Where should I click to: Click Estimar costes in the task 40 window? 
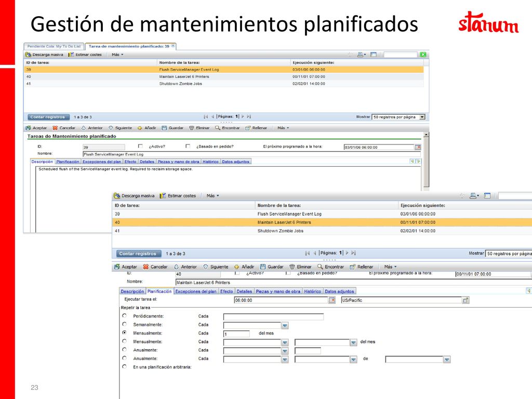(x=178, y=196)
